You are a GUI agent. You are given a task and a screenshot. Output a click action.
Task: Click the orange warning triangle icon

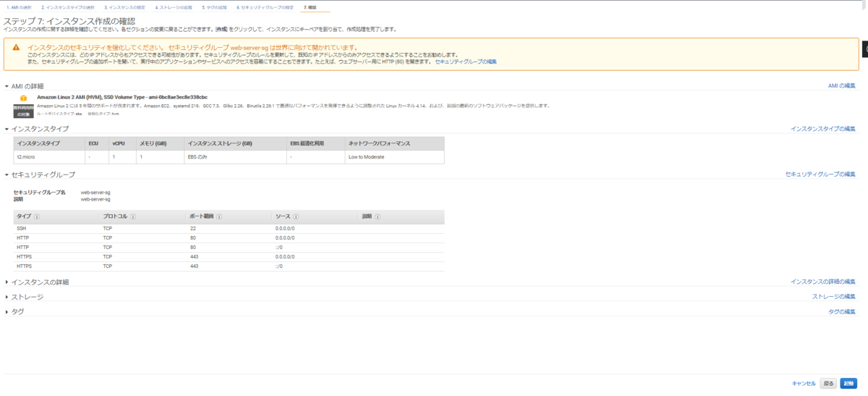click(x=16, y=47)
